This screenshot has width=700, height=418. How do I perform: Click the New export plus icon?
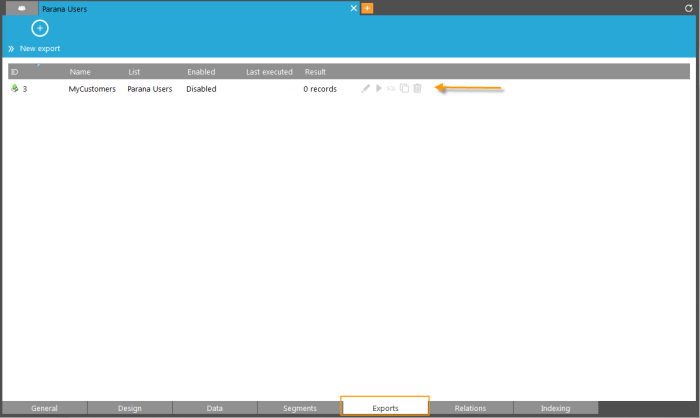coord(40,28)
